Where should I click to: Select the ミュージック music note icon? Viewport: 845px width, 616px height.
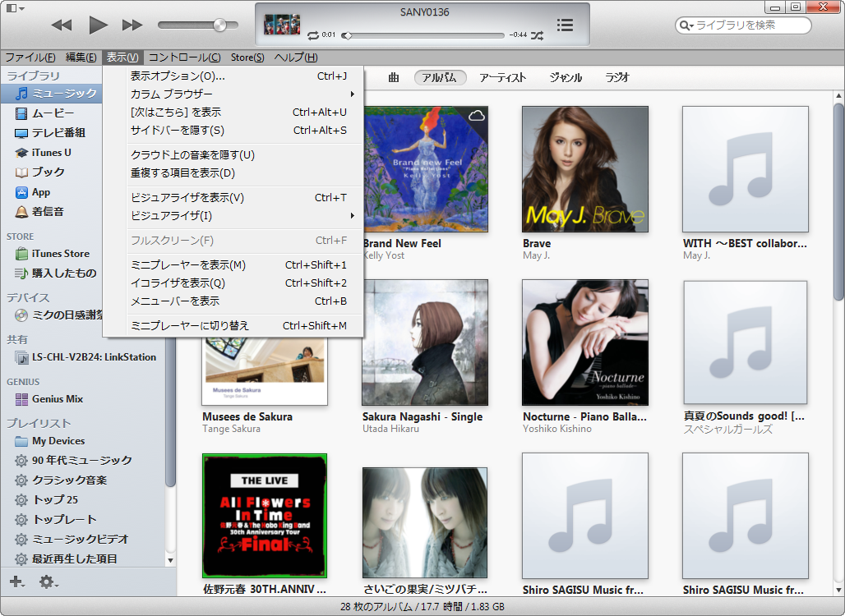pos(21,94)
